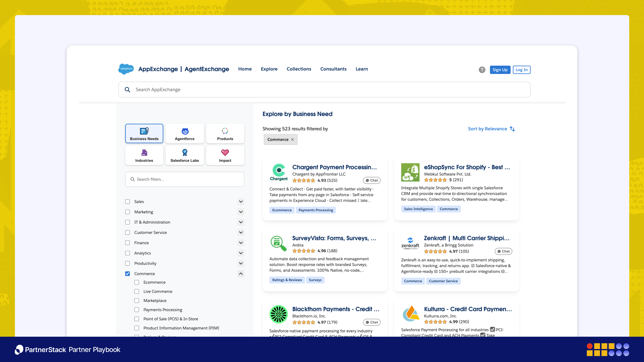Expand the Sales filter chevron

tap(241, 202)
